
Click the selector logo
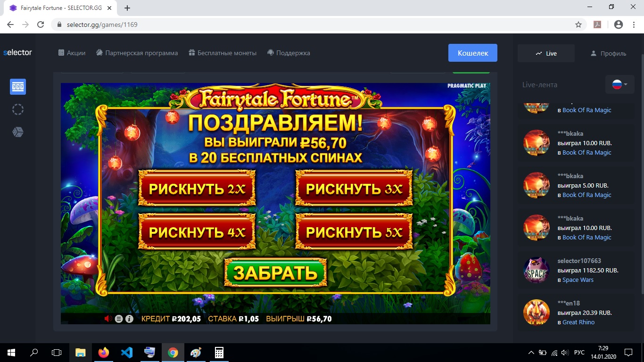coord(17,52)
